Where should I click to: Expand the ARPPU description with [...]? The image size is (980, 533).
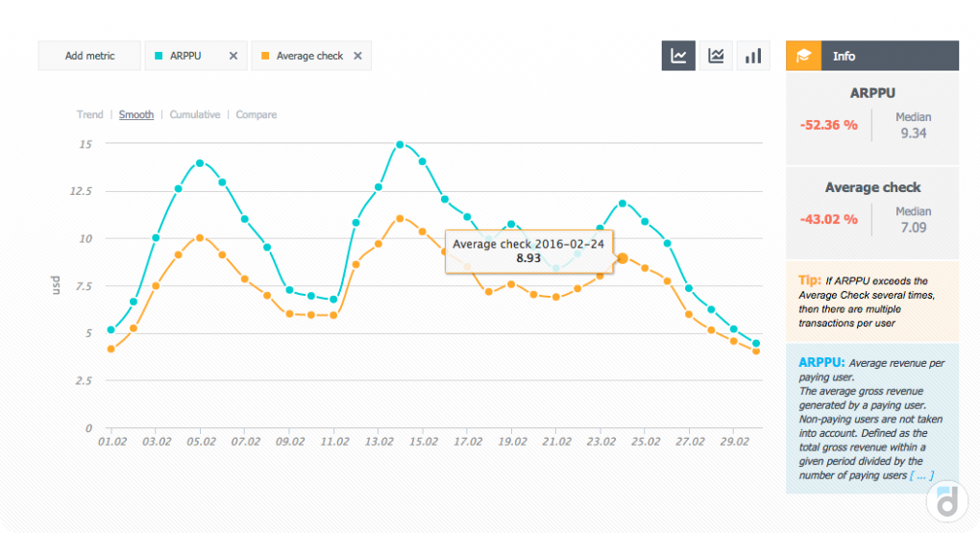click(x=920, y=474)
